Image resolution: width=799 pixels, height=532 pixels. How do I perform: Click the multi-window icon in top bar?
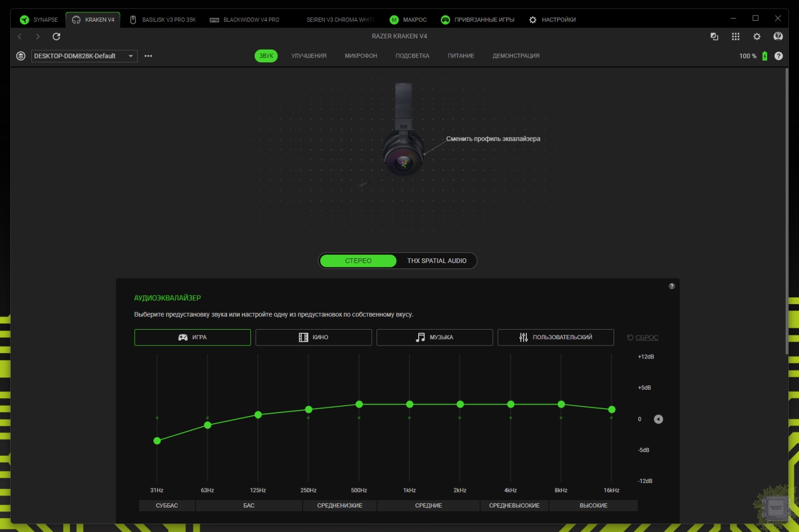tap(714, 36)
